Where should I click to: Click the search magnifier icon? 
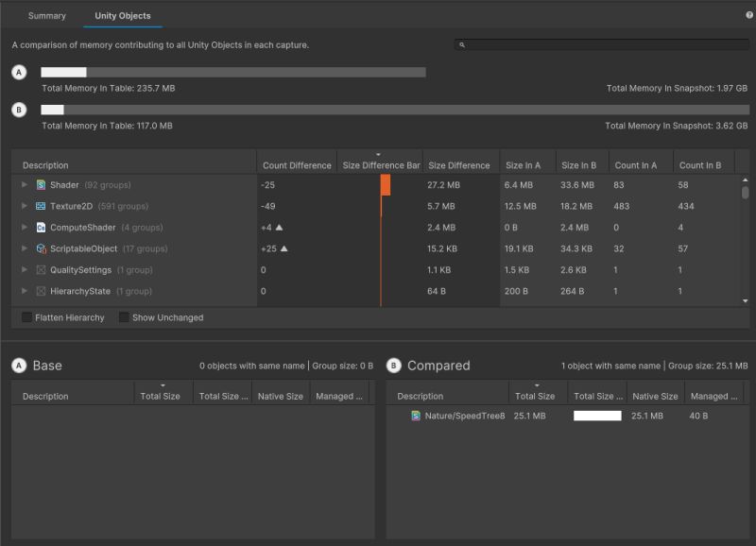460,44
